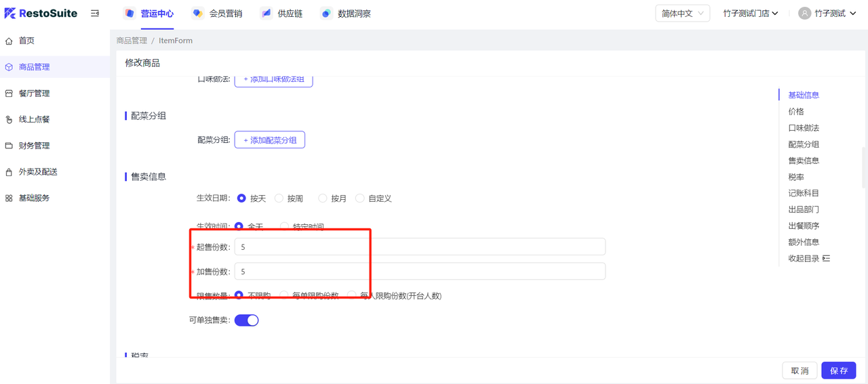
Task: Jump to 口味做法 anchor
Action: click(x=804, y=128)
